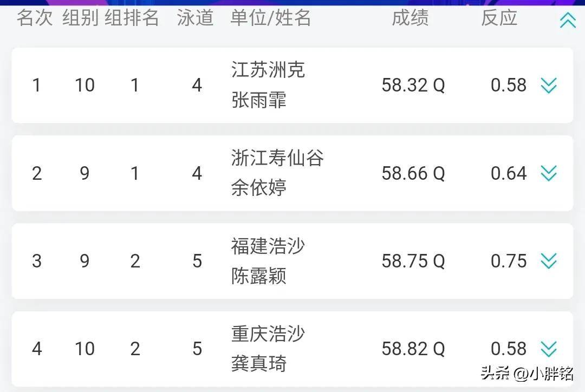
Task: Open athlete name 余依婷
Action: (x=258, y=187)
